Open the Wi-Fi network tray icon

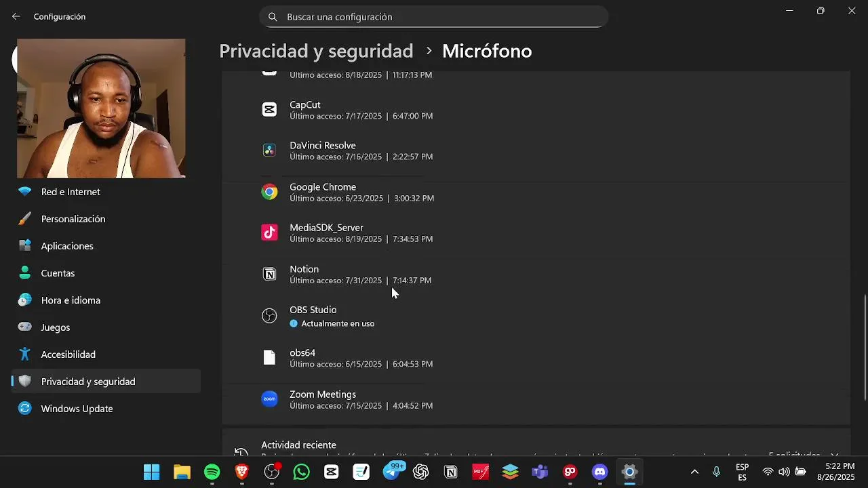tap(768, 472)
